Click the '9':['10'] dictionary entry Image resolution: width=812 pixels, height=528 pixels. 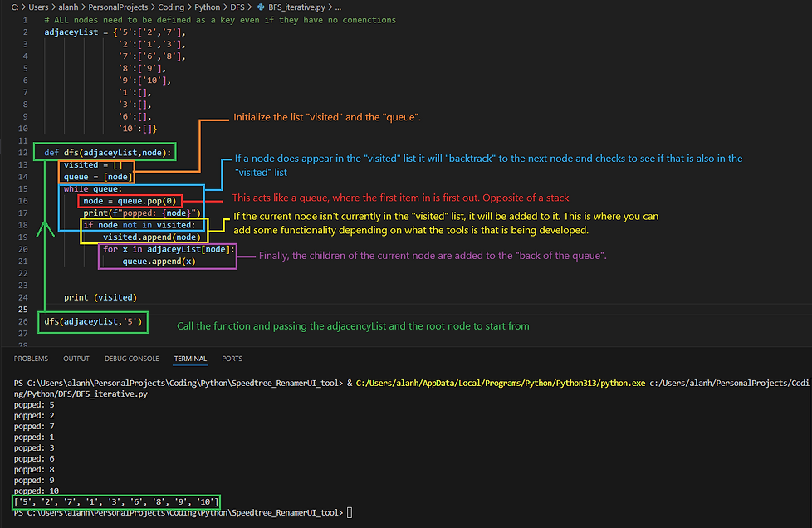(x=144, y=81)
